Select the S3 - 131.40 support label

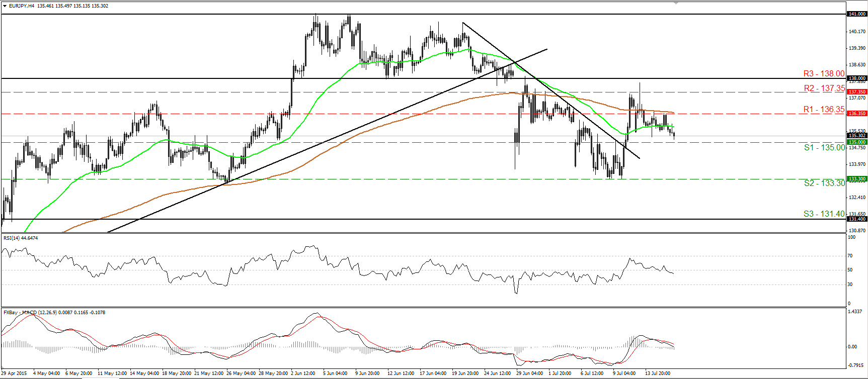point(824,214)
